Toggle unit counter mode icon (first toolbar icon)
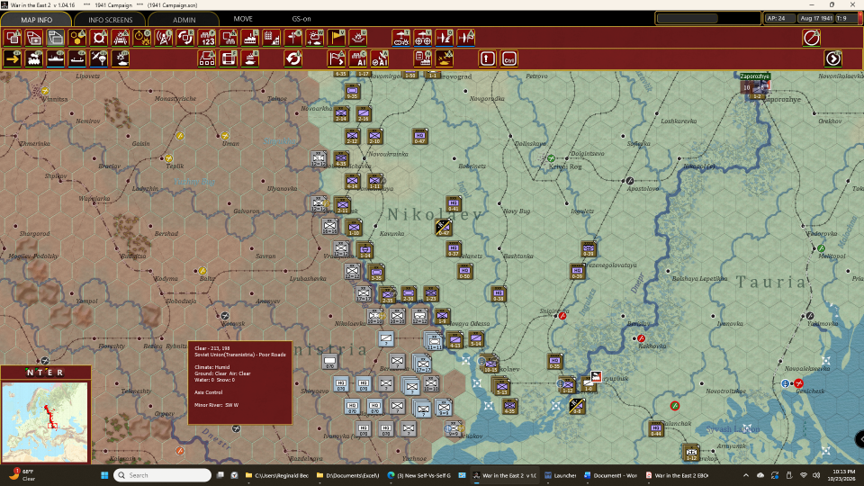This screenshot has width=864, height=486. click(13, 38)
